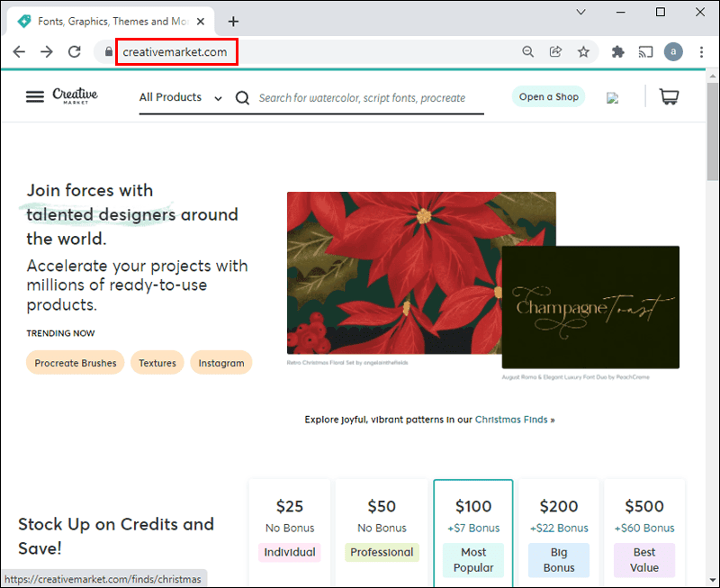This screenshot has height=588, width=720.
Task: Open the browser extensions puzzle icon
Action: [617, 51]
